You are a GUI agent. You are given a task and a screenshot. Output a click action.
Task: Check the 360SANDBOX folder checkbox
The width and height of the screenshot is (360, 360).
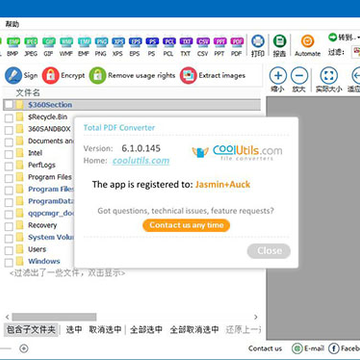tap(9, 130)
